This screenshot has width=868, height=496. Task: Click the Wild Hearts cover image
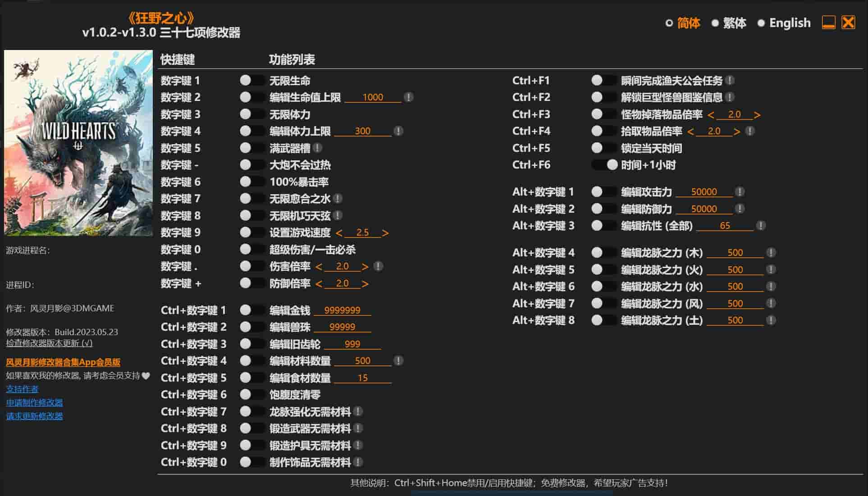pyautogui.click(x=78, y=143)
